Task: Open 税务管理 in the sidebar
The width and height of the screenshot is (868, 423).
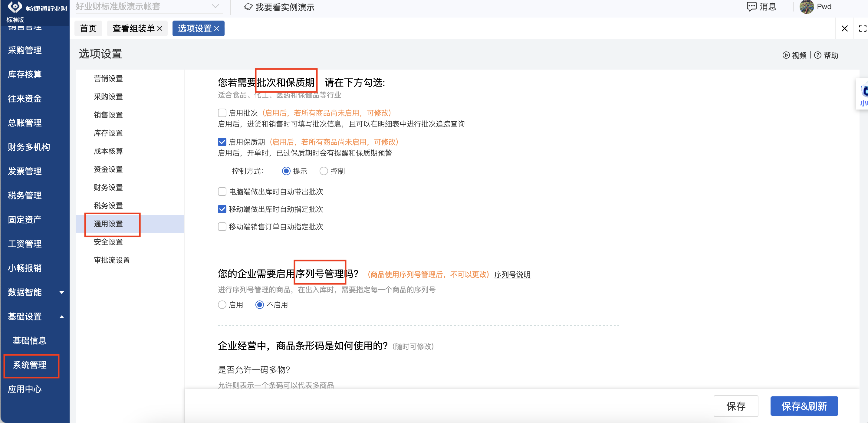Action: point(25,195)
